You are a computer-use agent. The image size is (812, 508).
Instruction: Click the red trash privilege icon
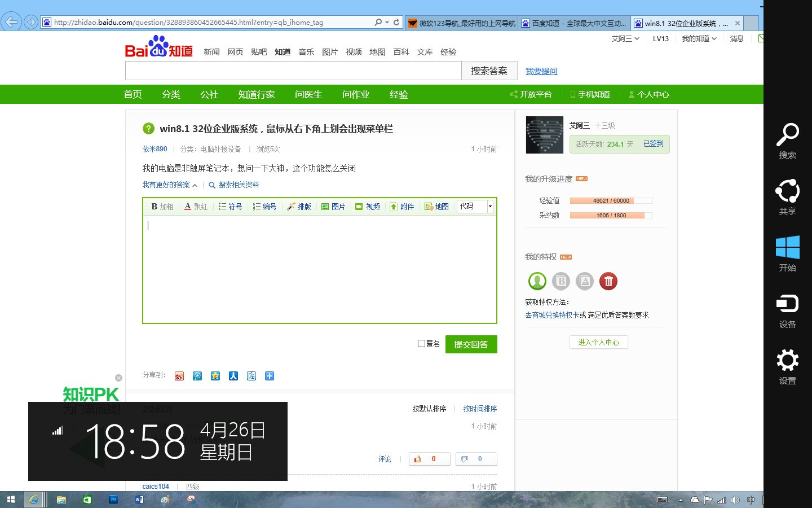[608, 281]
